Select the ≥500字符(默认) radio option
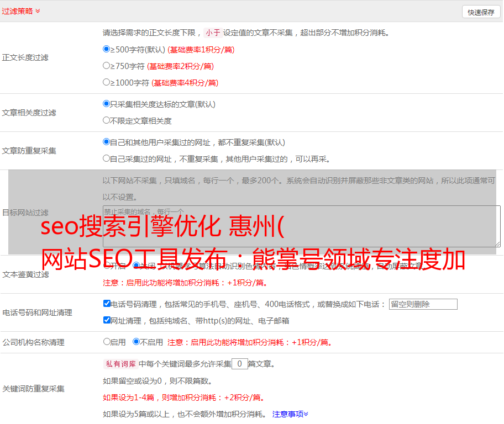 click(x=106, y=49)
